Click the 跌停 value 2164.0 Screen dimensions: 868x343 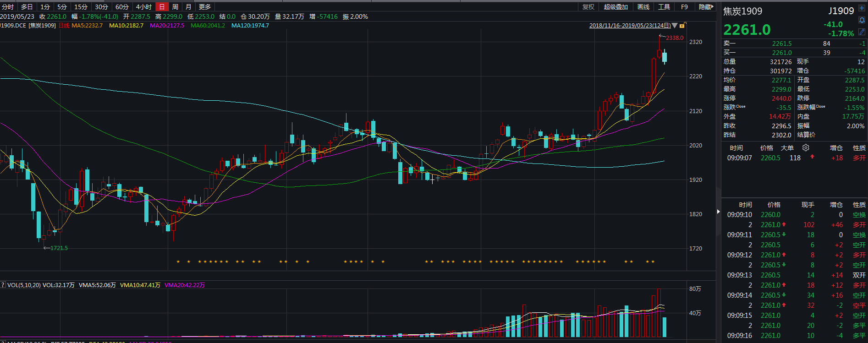tap(855, 98)
